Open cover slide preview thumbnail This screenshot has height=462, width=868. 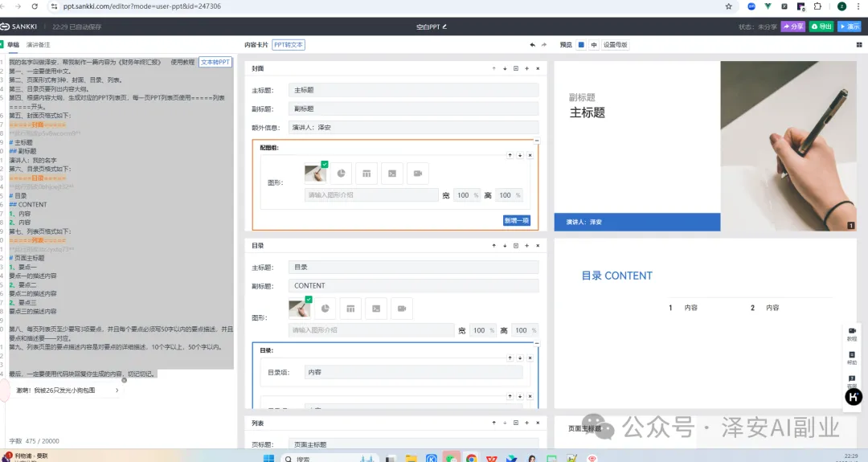click(x=706, y=146)
